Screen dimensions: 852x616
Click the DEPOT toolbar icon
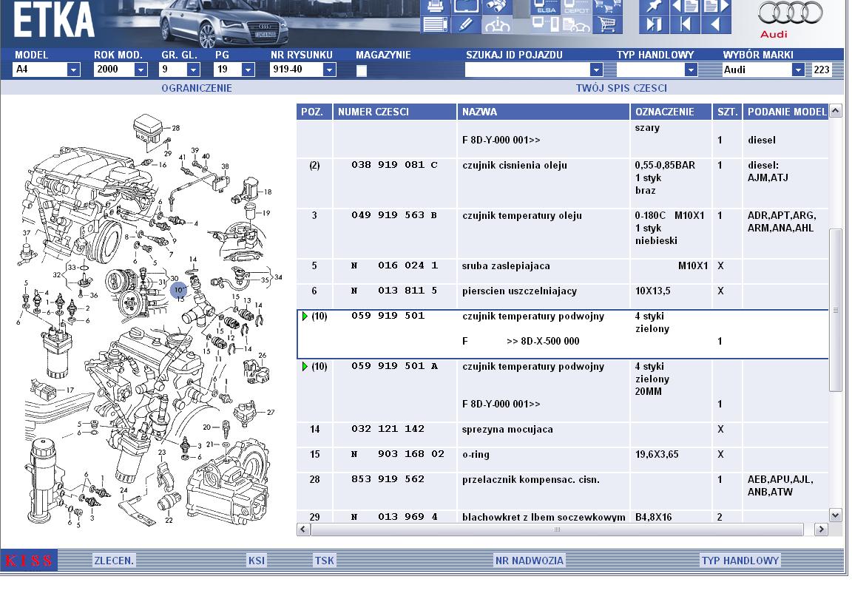click(577, 7)
